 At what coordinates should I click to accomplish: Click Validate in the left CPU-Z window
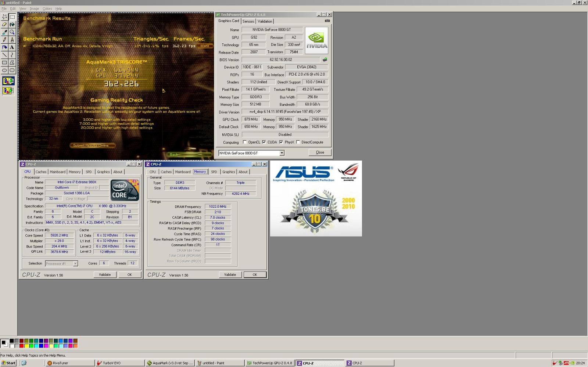pyautogui.click(x=105, y=275)
